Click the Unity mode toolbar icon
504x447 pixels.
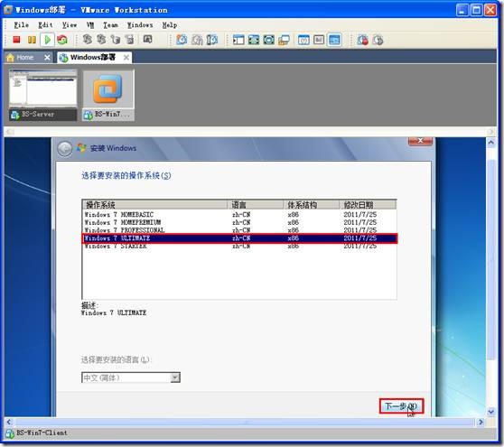[x=284, y=40]
